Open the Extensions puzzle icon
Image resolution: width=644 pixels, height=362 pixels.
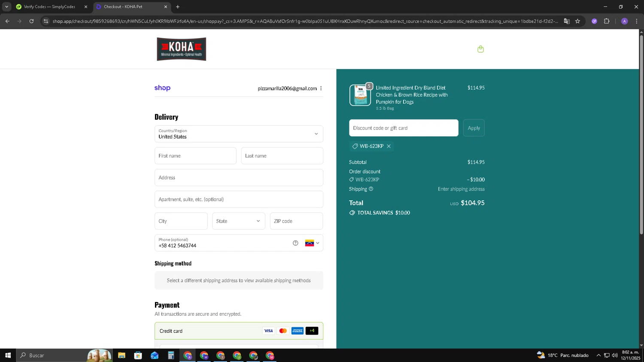tap(607, 21)
